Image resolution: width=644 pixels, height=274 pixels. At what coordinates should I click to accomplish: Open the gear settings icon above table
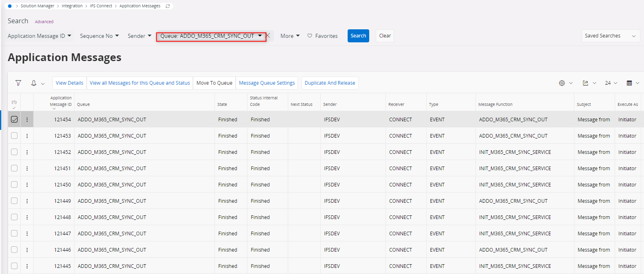[562, 83]
